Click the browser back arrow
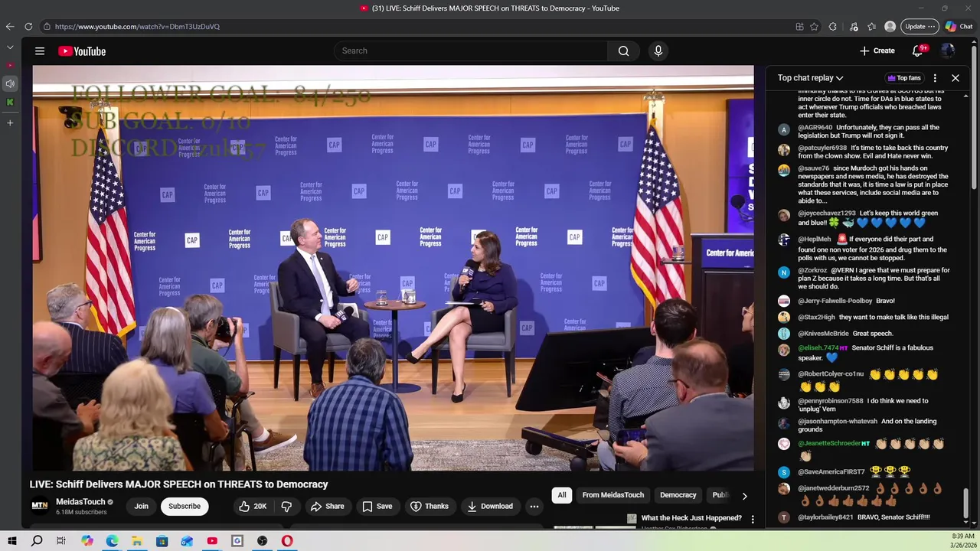Screen dimensions: 980x551 coord(9,26)
